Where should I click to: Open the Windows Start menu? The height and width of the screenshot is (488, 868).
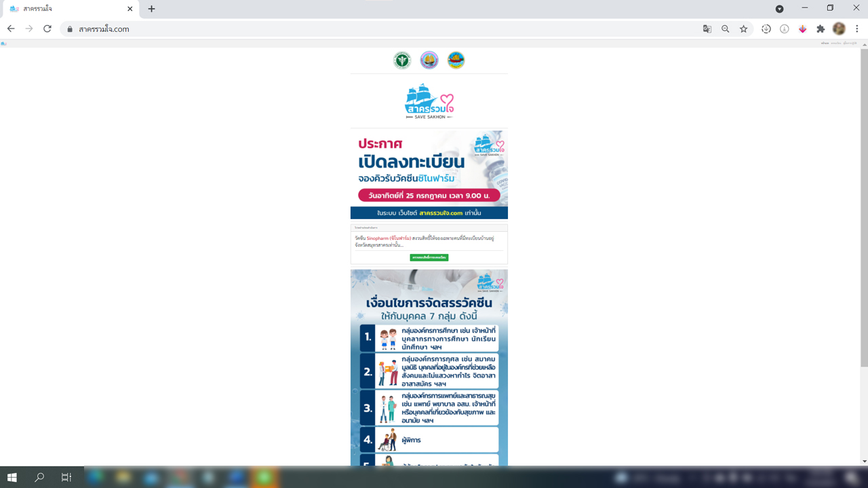coord(12,477)
